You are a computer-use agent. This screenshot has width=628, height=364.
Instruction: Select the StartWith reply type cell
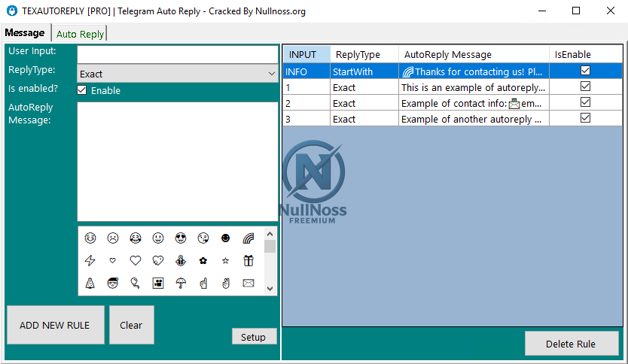[364, 71]
